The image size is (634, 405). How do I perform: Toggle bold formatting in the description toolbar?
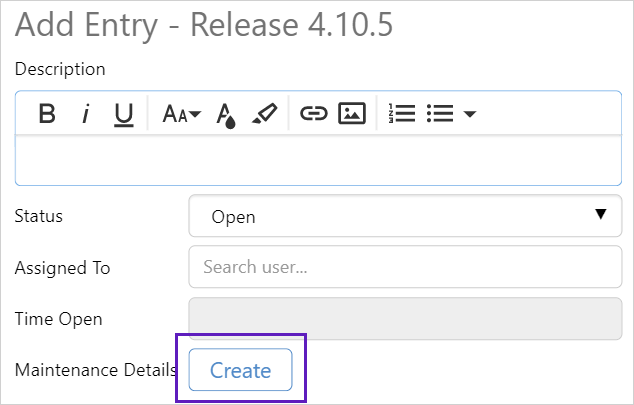point(46,114)
